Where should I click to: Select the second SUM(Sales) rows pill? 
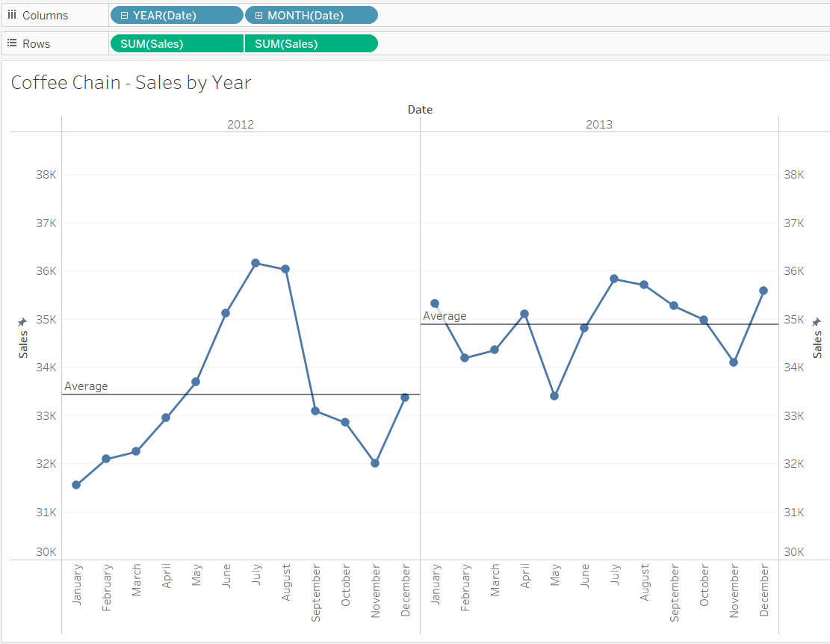[x=312, y=44]
